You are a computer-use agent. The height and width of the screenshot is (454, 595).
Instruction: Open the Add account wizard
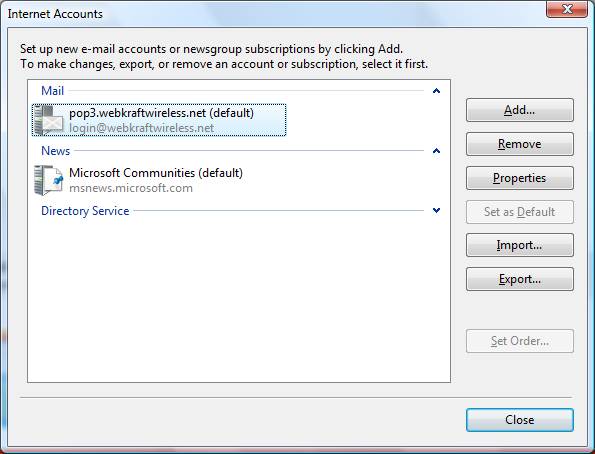[519, 110]
